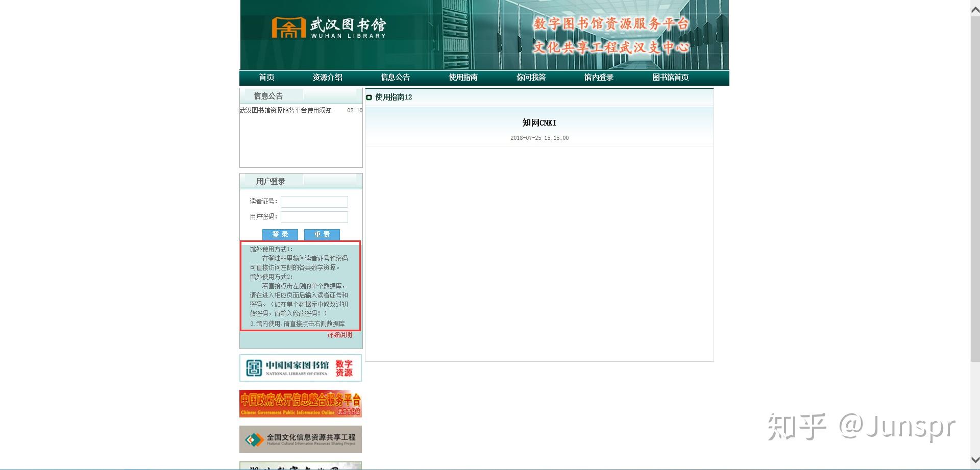Visit 图书馆首页 from the navigation bar
Screen dimensions: 980x470
click(670, 78)
